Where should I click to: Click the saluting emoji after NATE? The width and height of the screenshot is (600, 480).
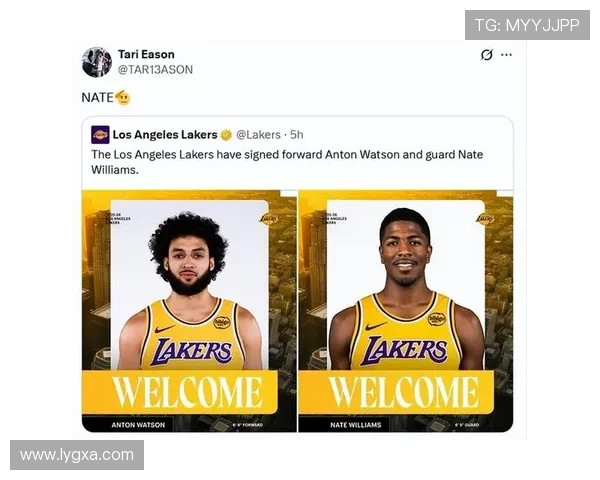122,98
